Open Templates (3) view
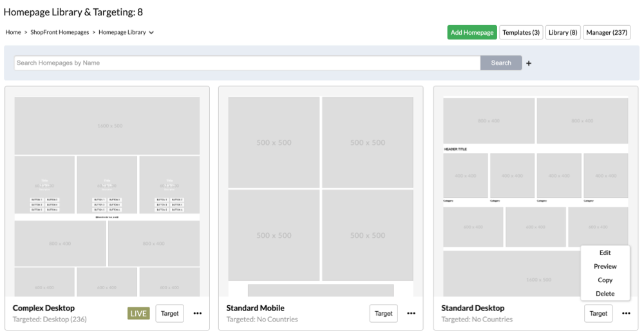The height and width of the screenshot is (335, 644). click(521, 32)
